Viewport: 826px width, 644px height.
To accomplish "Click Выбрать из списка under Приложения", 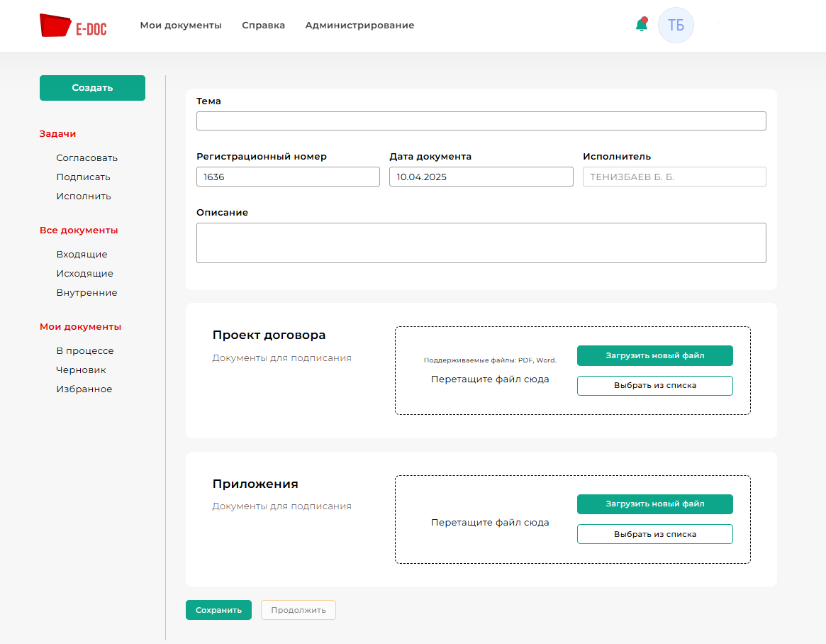I will [x=654, y=534].
